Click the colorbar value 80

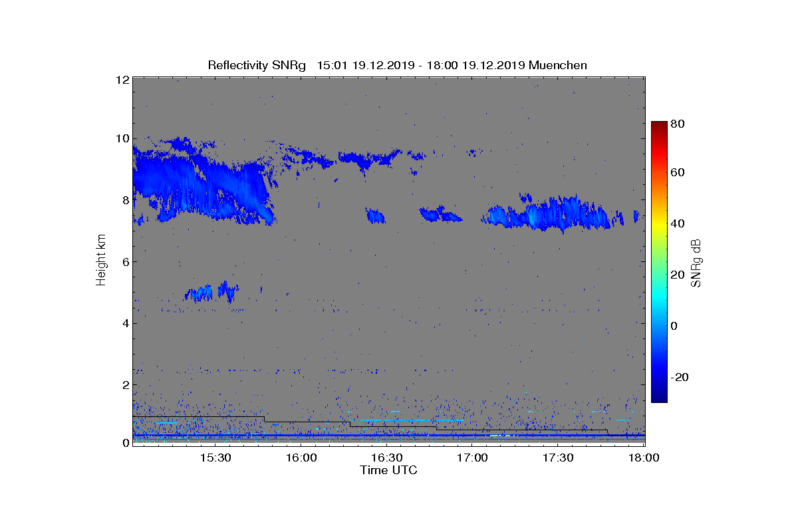(x=678, y=124)
